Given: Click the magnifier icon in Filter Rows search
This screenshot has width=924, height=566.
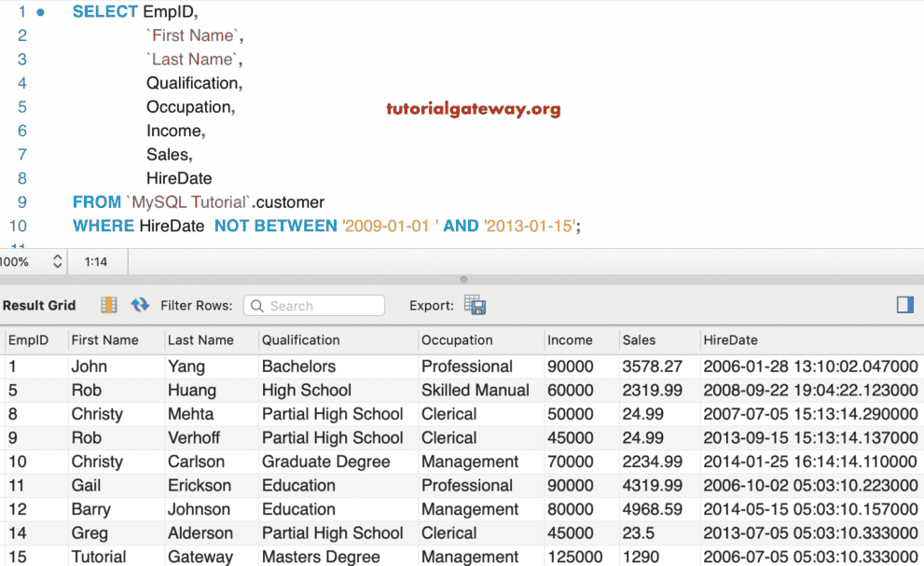Looking at the screenshot, I should tap(257, 306).
